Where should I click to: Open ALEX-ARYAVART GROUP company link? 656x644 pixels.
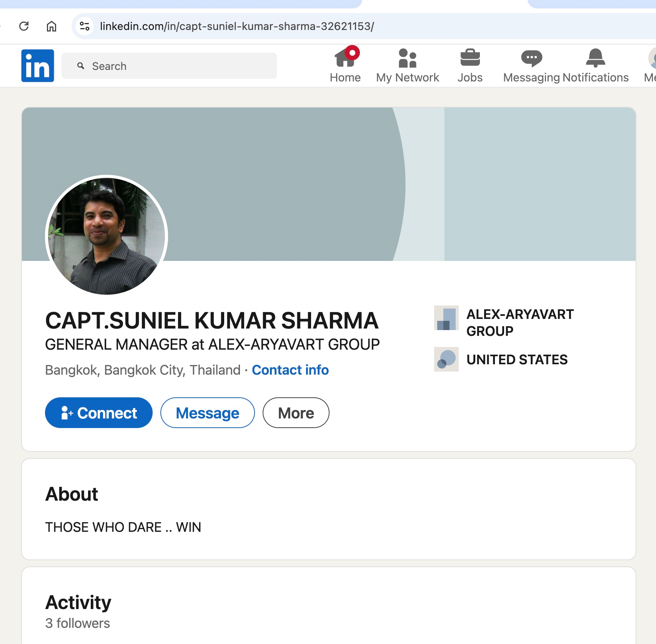[x=519, y=322]
